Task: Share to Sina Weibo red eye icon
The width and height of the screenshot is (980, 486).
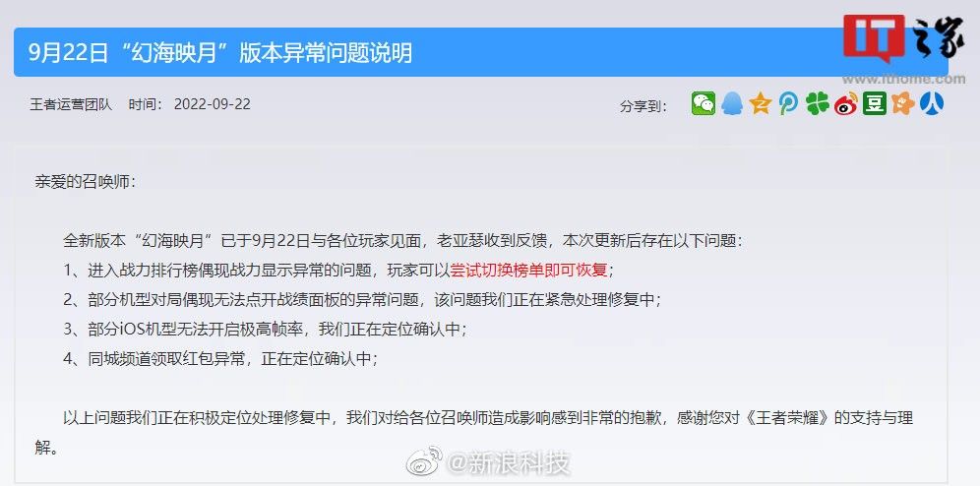Action: pos(845,104)
